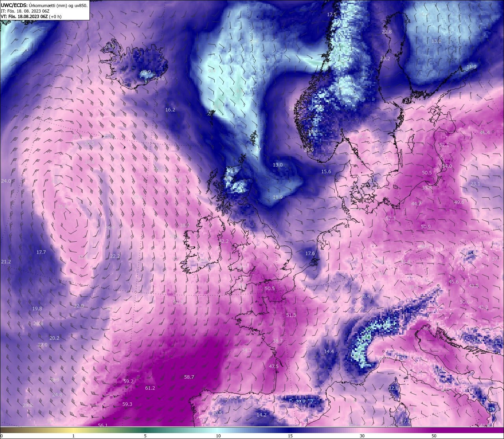Click the 58.7 value on the map
Image resolution: width=504 pixels, height=439 pixels.
pos(189,377)
